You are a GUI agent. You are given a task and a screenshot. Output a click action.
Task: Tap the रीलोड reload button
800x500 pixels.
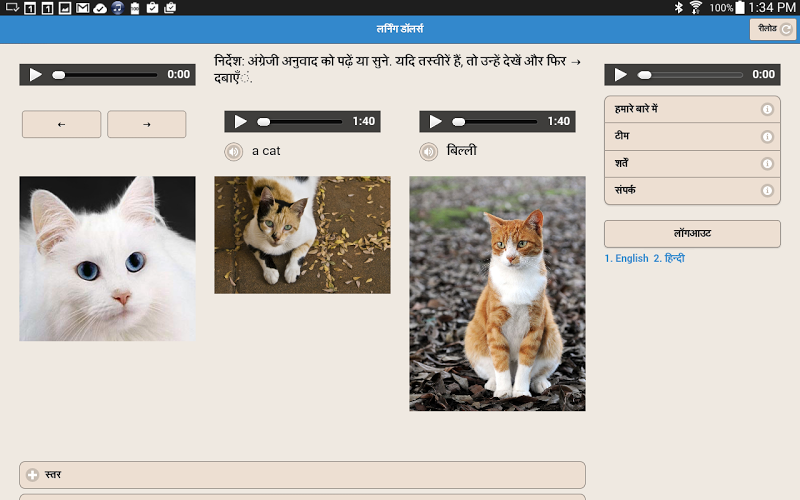click(x=772, y=29)
